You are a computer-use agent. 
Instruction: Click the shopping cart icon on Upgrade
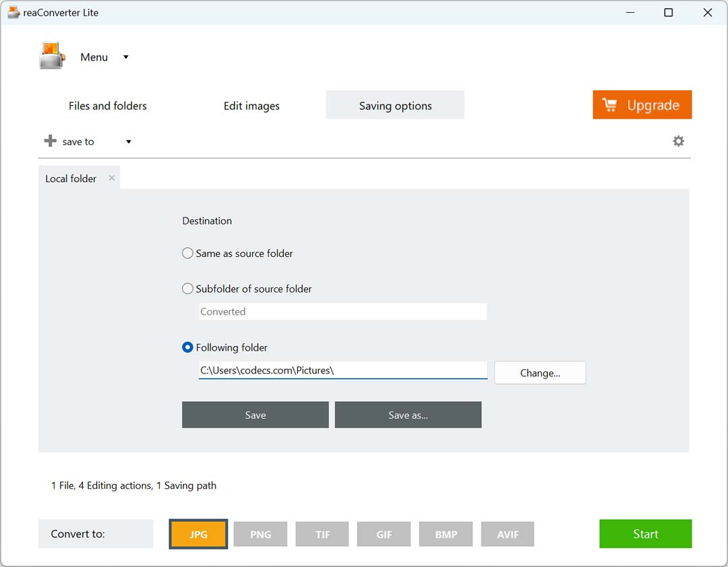(609, 105)
